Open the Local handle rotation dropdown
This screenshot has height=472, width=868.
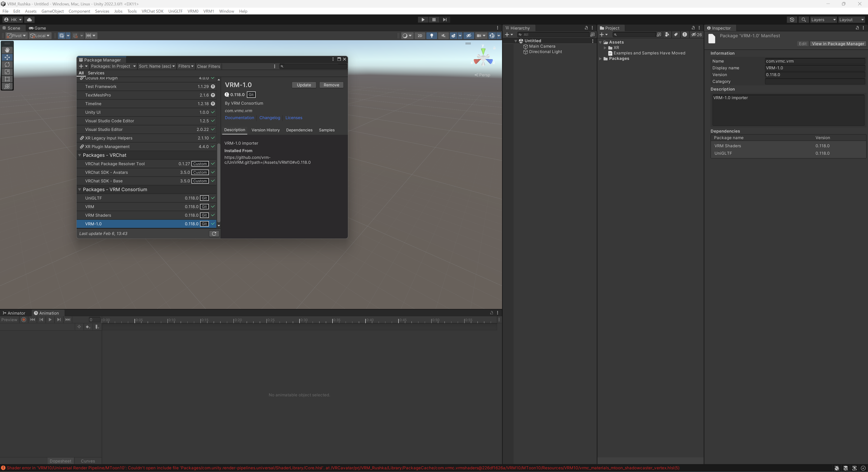(x=40, y=36)
